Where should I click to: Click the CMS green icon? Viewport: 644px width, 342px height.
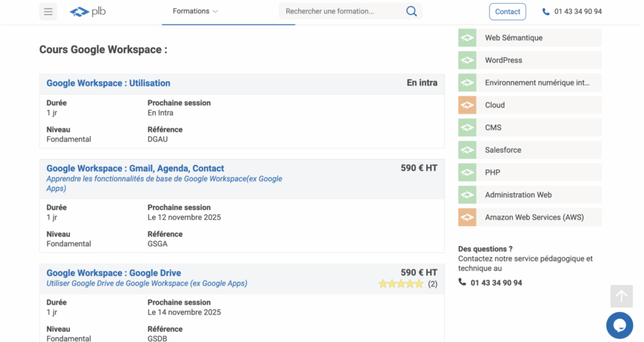(467, 127)
